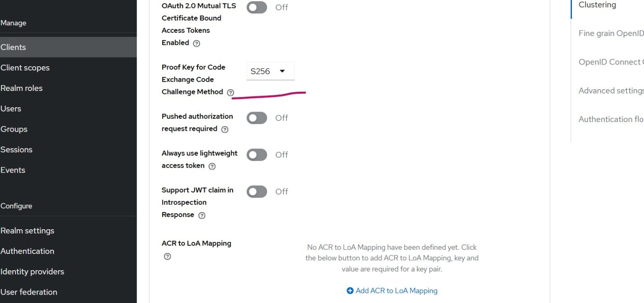Open the Realm settings section
The width and height of the screenshot is (644, 303).
point(27,230)
